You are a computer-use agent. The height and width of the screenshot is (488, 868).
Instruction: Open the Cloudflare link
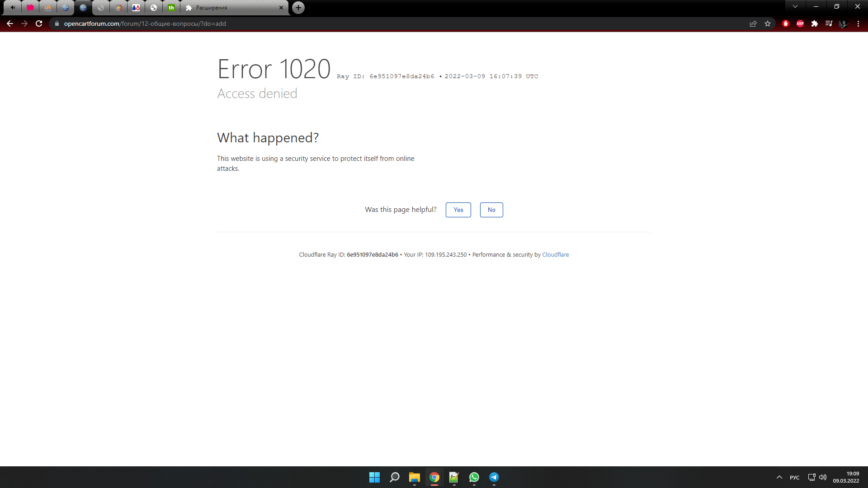(x=555, y=255)
